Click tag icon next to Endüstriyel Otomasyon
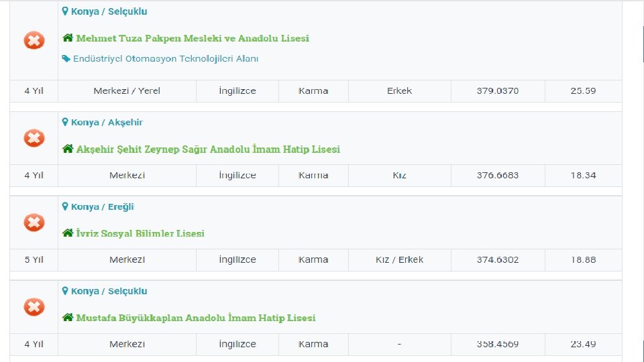Screen dimensions: 644x362 coord(66,59)
